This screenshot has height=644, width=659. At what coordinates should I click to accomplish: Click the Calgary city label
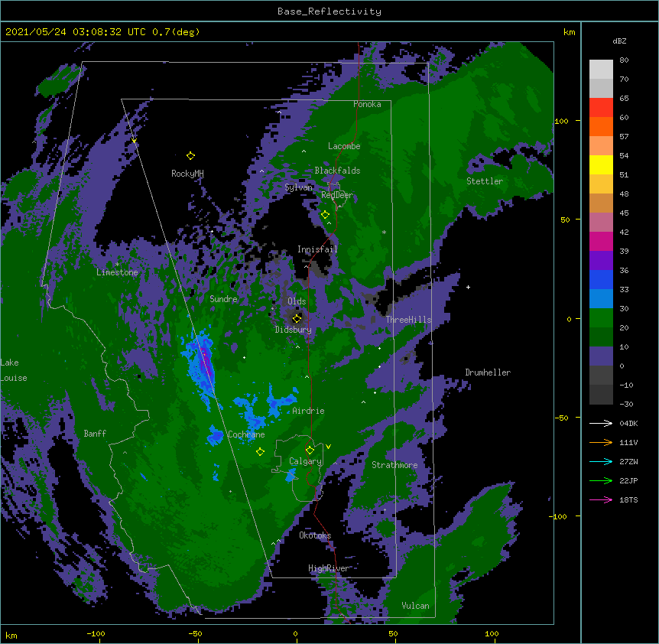pyautogui.click(x=306, y=461)
